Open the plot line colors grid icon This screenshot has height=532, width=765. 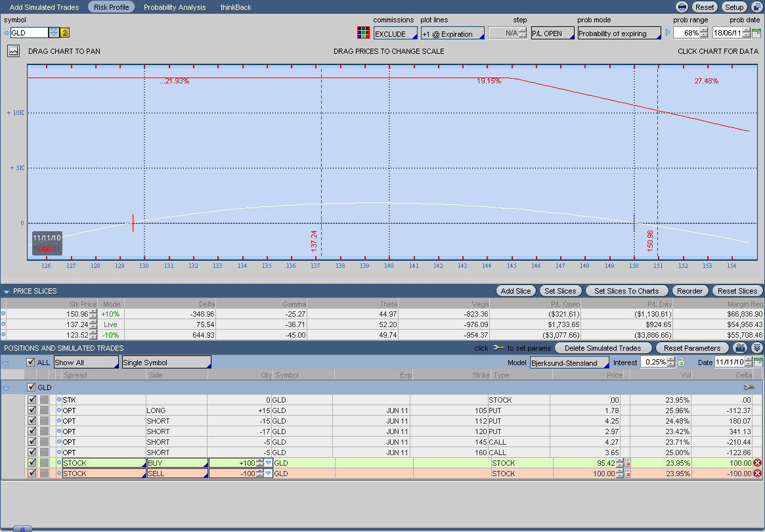click(x=362, y=33)
